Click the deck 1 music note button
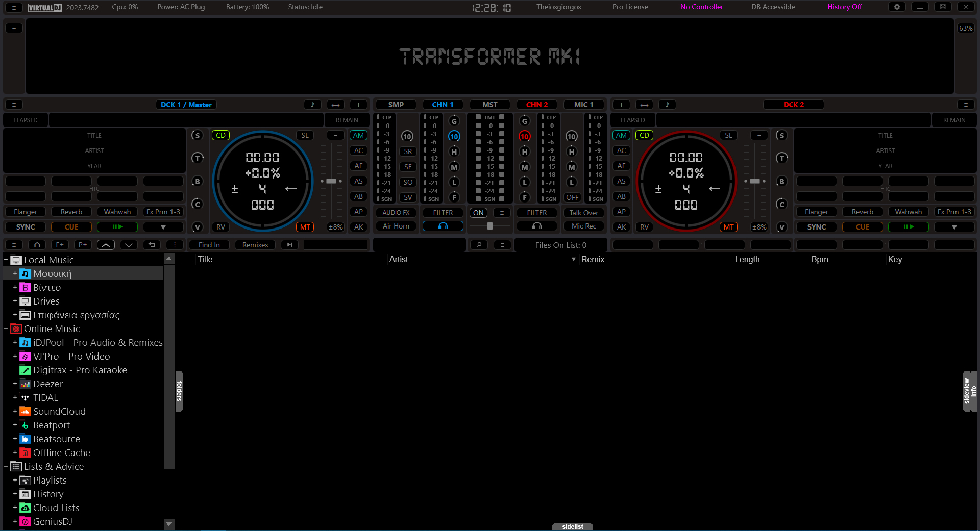The height and width of the screenshot is (531, 980). point(312,105)
